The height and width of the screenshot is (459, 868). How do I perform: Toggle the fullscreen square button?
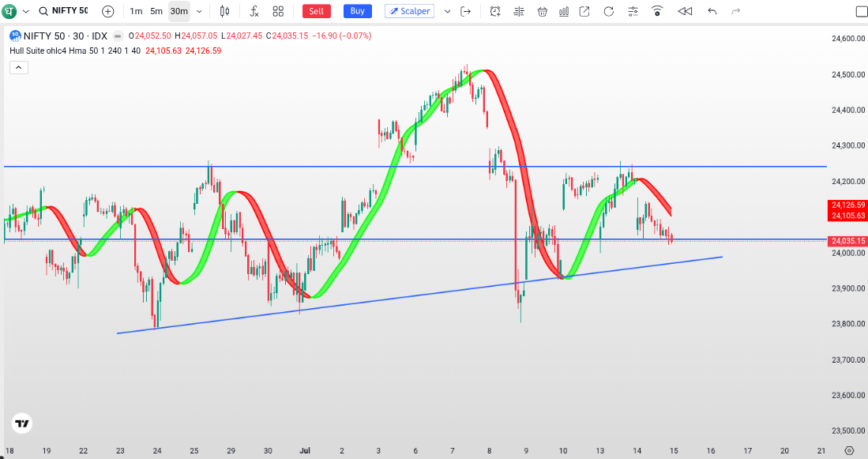click(x=862, y=11)
